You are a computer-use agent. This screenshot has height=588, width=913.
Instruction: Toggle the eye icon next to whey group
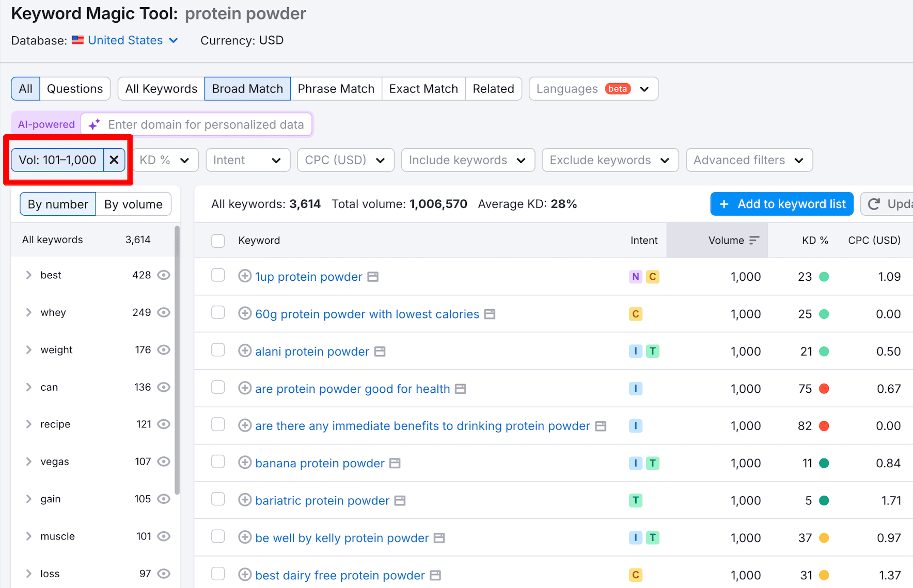pyautogui.click(x=163, y=312)
